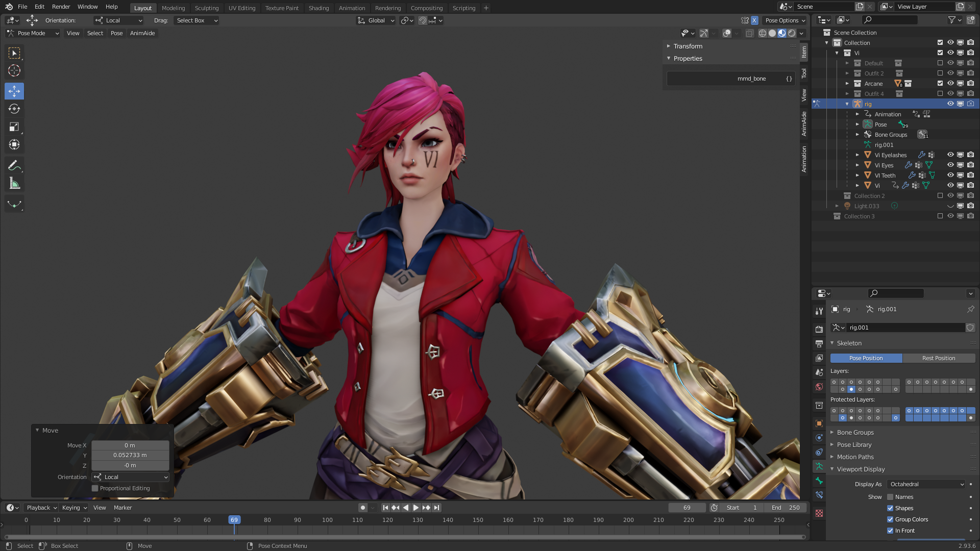The width and height of the screenshot is (980, 551).
Task: Switch to solid viewport shading
Action: point(772,33)
